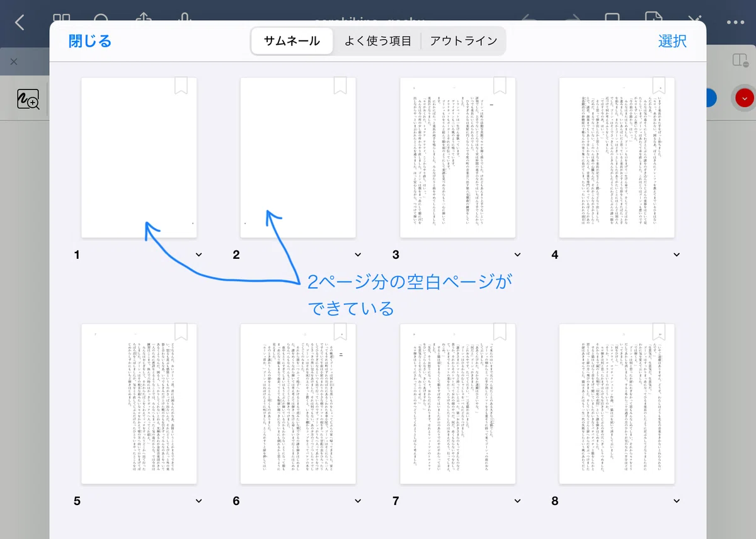The image size is (756, 539).
Task: Expand the options chevron for page 8
Action: (x=677, y=501)
